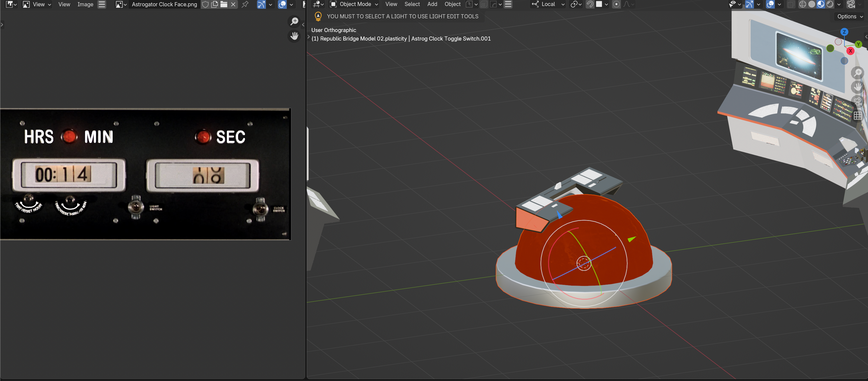Browse linked images dropdown
The width and height of the screenshot is (868, 381).
121,4
